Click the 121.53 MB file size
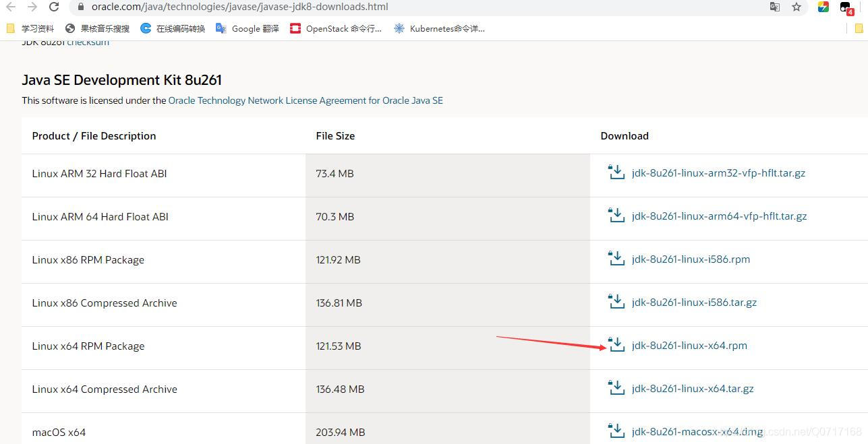This screenshot has height=444, width=868. pos(338,346)
